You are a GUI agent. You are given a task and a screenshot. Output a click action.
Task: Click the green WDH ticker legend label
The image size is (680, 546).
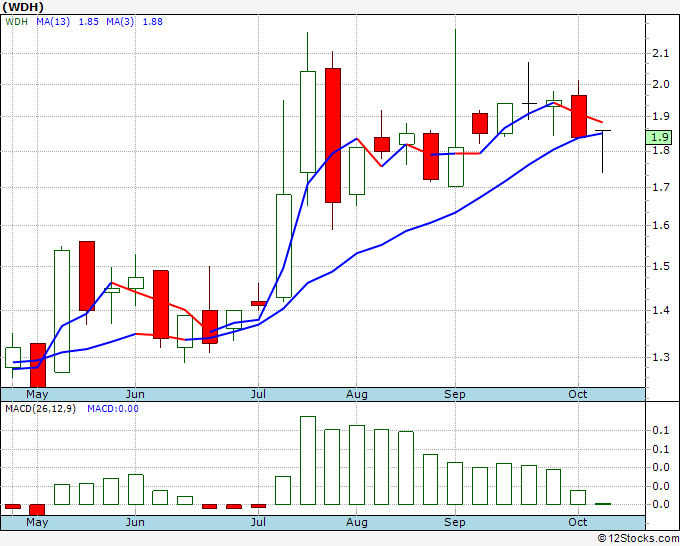(x=16, y=22)
